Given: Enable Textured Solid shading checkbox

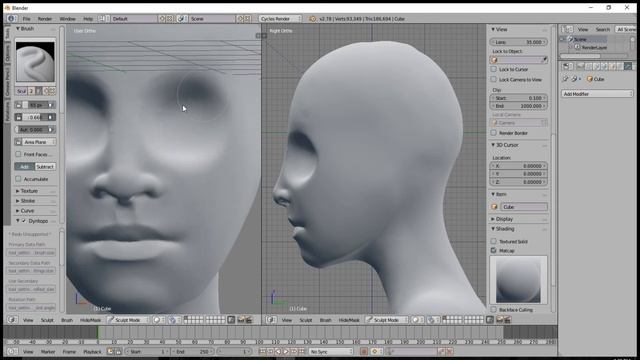Looking at the screenshot, I should point(494,241).
